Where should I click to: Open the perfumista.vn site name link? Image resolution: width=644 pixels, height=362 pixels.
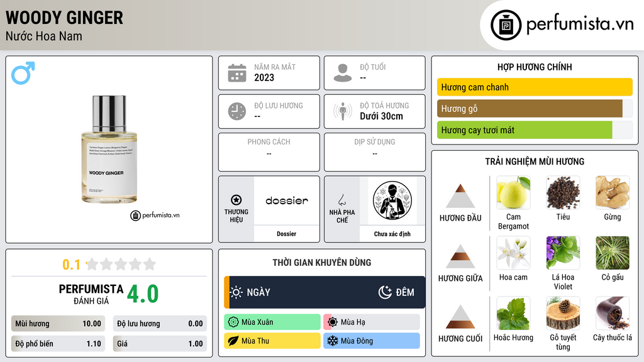pos(580,24)
